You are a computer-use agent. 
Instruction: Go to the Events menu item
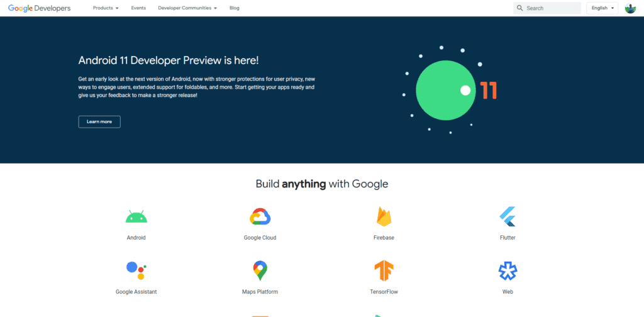tap(138, 8)
